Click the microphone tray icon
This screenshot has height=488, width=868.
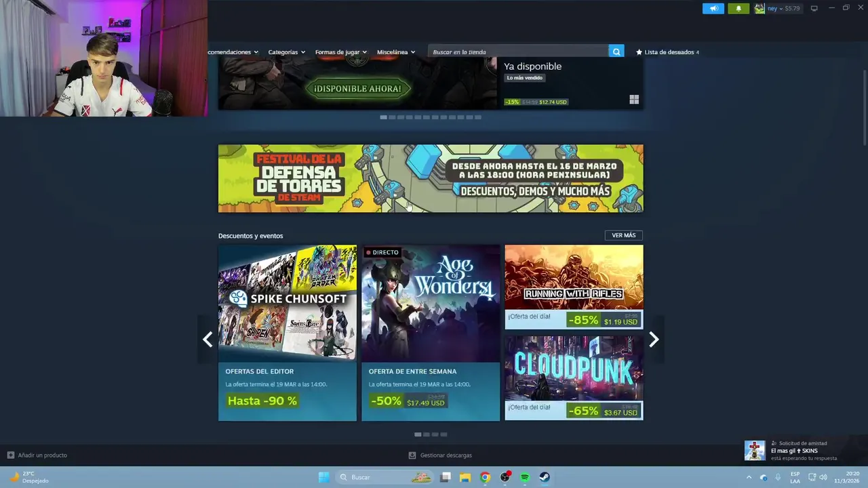tap(778, 477)
